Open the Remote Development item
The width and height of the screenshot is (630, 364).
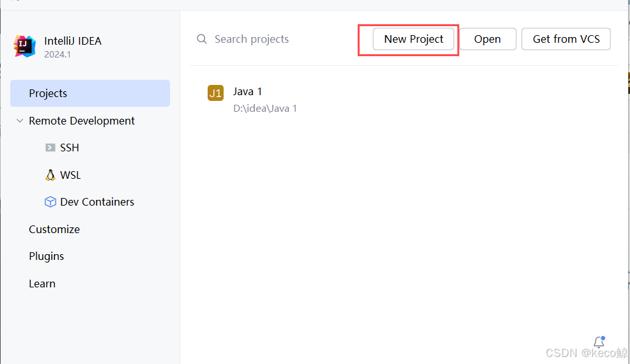click(82, 121)
